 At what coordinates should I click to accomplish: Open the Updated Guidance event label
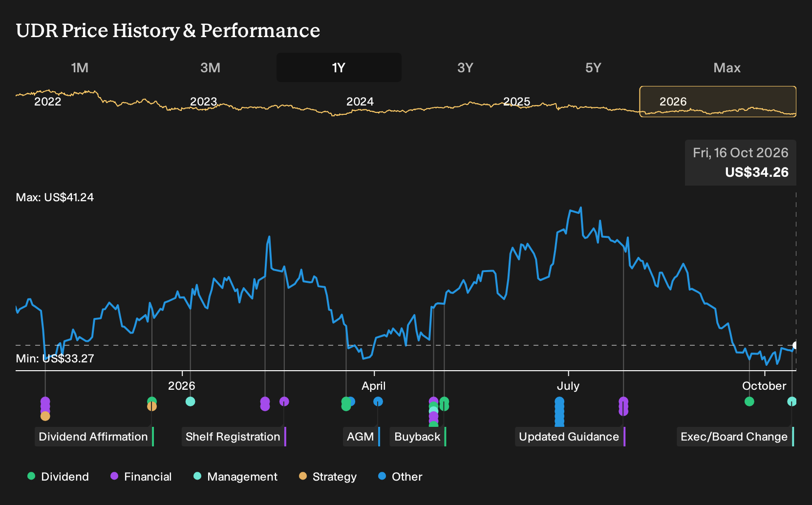point(570,437)
